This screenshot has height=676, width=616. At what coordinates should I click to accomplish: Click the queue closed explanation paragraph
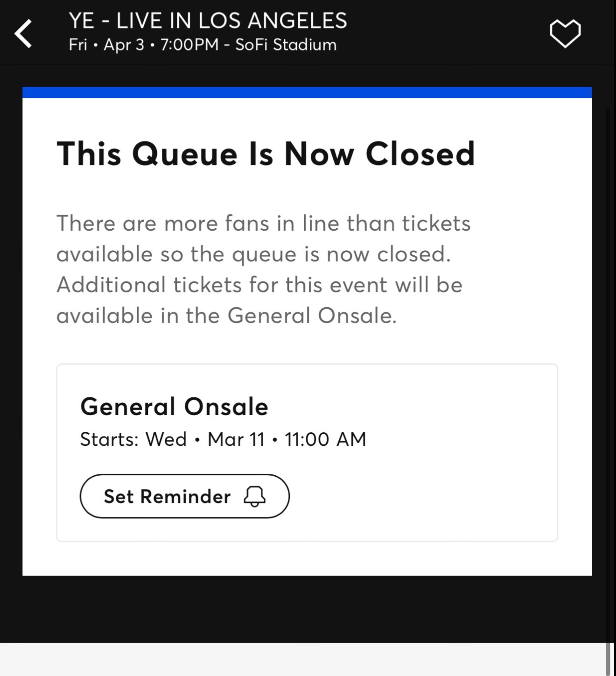point(264,269)
